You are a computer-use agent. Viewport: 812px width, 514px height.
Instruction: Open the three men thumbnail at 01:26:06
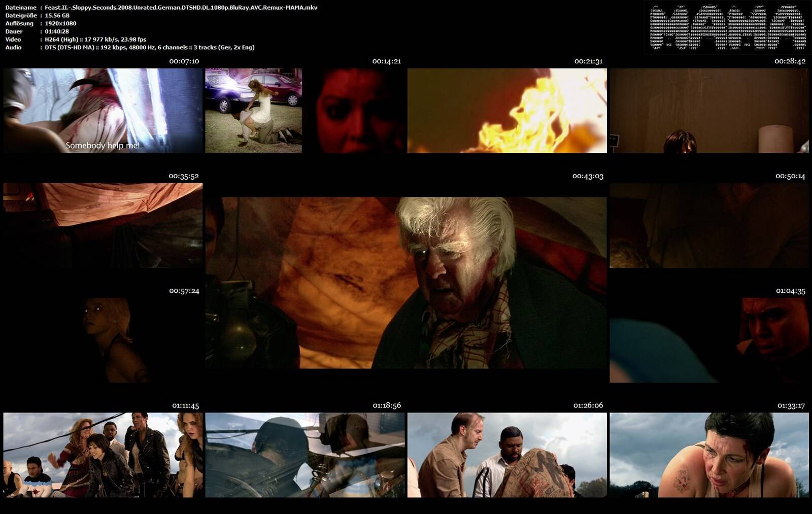(x=507, y=455)
